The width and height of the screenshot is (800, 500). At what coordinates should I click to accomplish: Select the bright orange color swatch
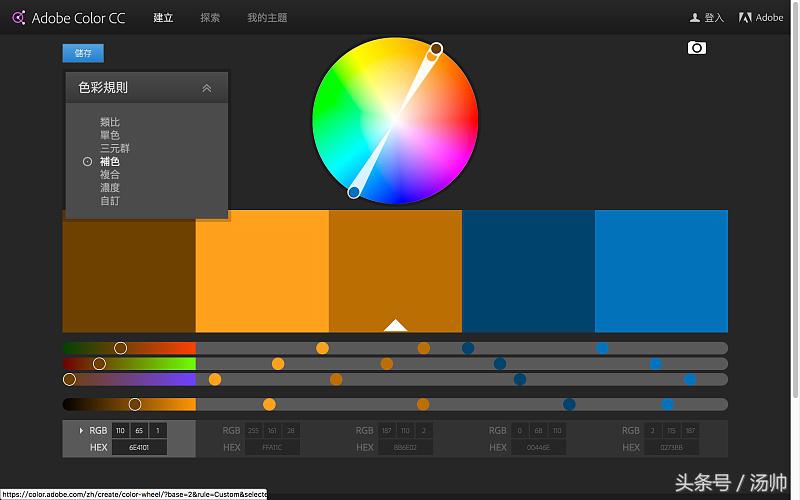[262, 271]
